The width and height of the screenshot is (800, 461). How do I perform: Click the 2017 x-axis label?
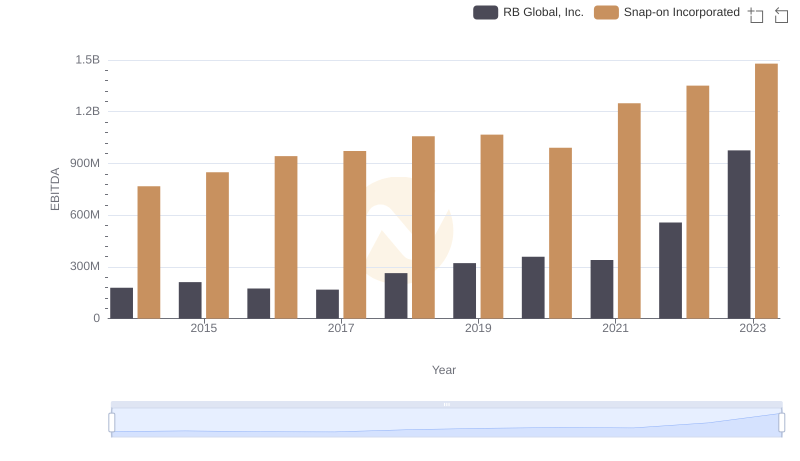point(341,328)
